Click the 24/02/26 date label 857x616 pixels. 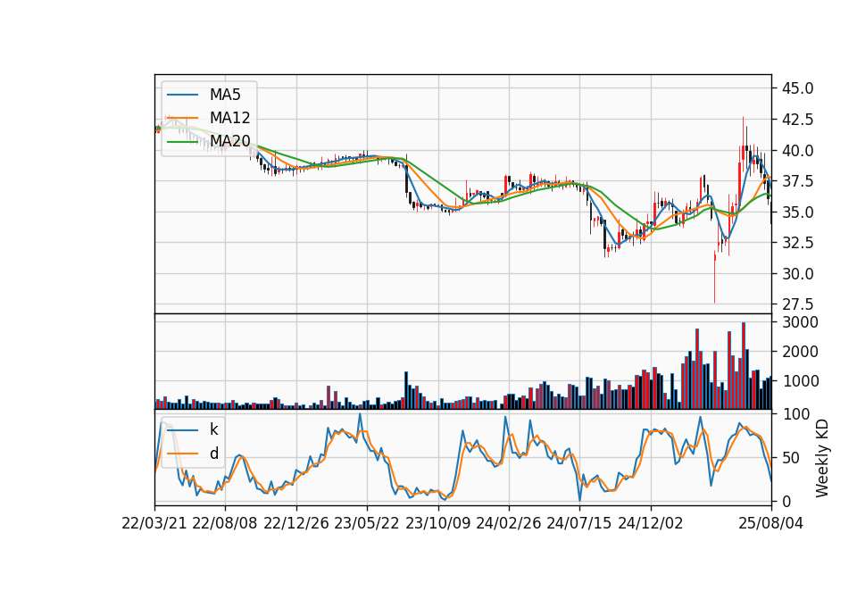pos(508,524)
